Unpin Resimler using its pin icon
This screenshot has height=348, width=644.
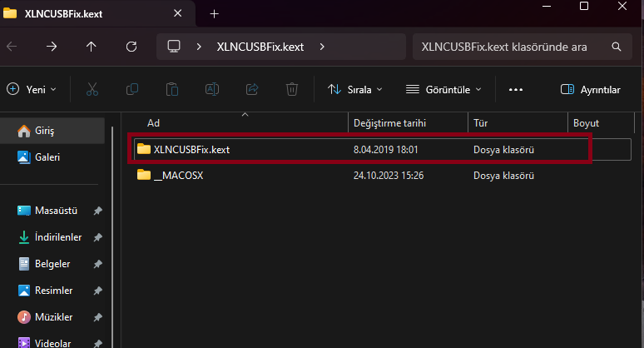tap(97, 291)
